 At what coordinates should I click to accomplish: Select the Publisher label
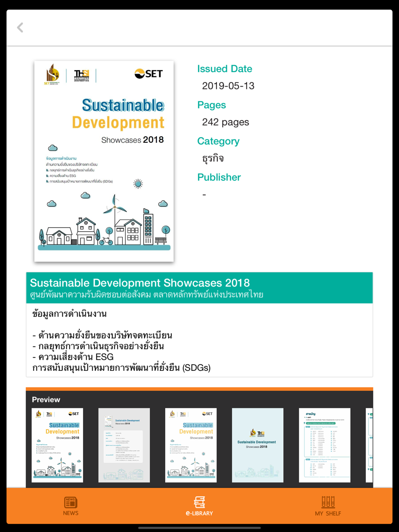tap(219, 177)
